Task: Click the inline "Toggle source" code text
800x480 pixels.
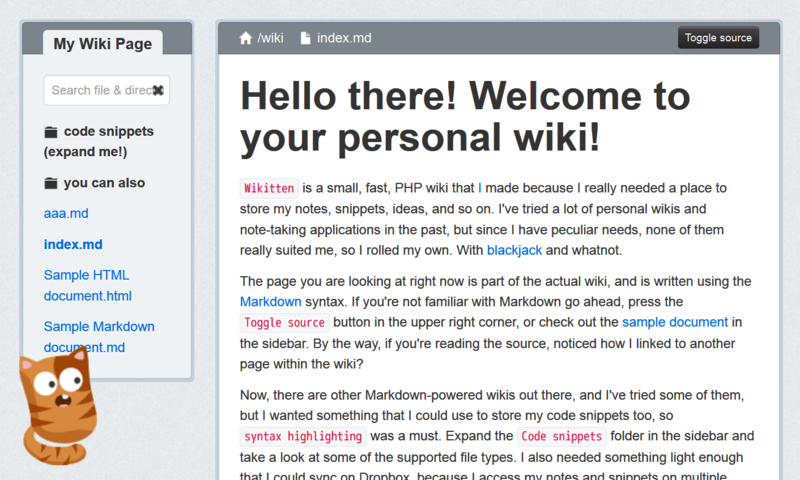Action: 284,322
